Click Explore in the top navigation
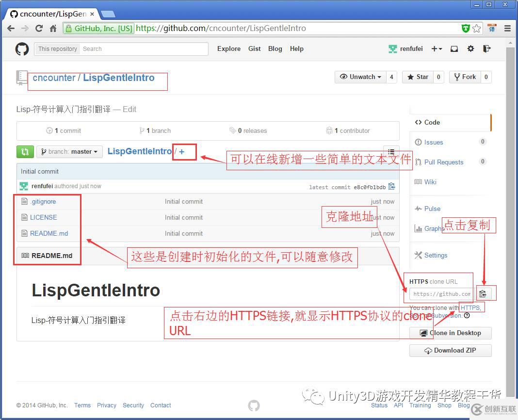The height and width of the screenshot is (420, 518). (229, 49)
